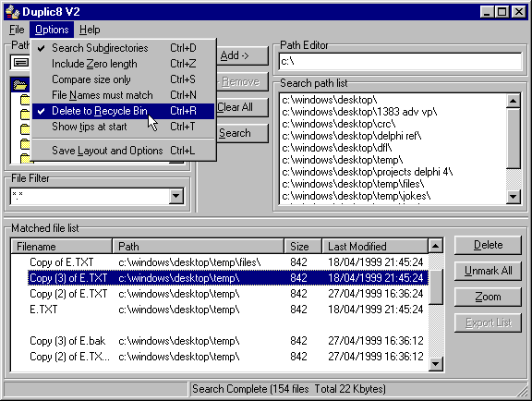Select the temp\jokes\ search path entry
This screenshot has width=532, height=401.
pos(357,196)
